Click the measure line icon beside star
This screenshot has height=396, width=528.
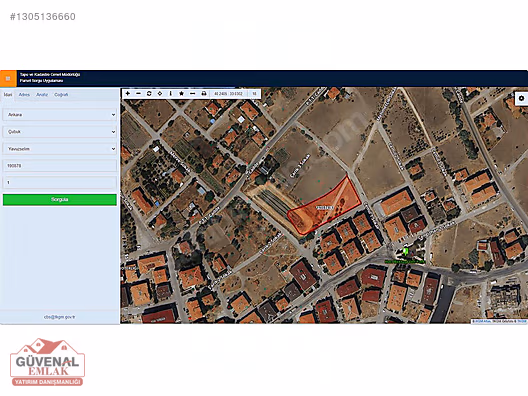[x=192, y=94]
